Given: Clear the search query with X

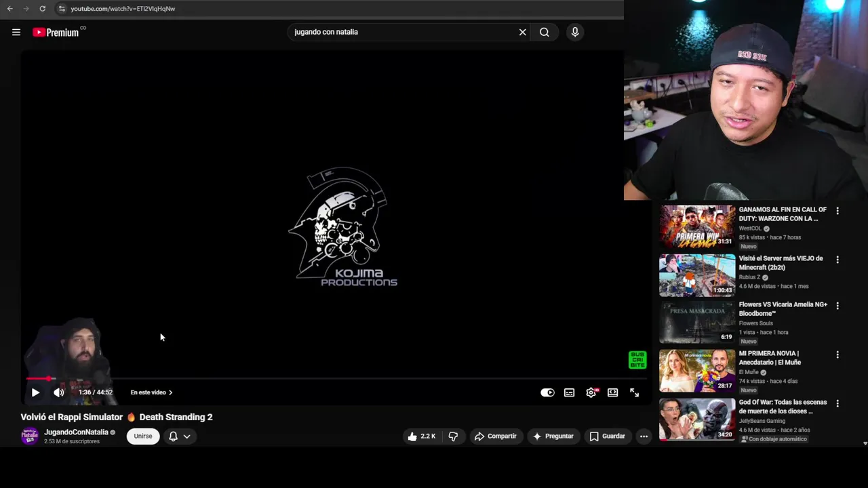Looking at the screenshot, I should [523, 32].
